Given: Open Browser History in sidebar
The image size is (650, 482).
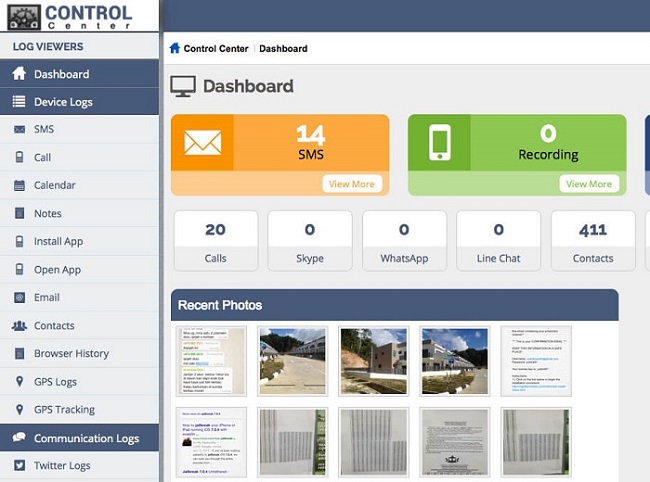Looking at the screenshot, I should (x=71, y=354).
